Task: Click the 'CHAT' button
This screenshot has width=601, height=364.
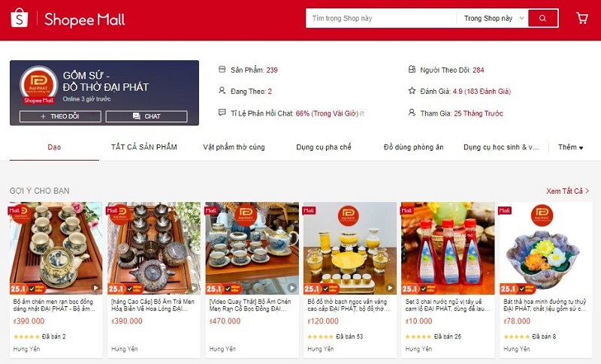Action: click(146, 116)
